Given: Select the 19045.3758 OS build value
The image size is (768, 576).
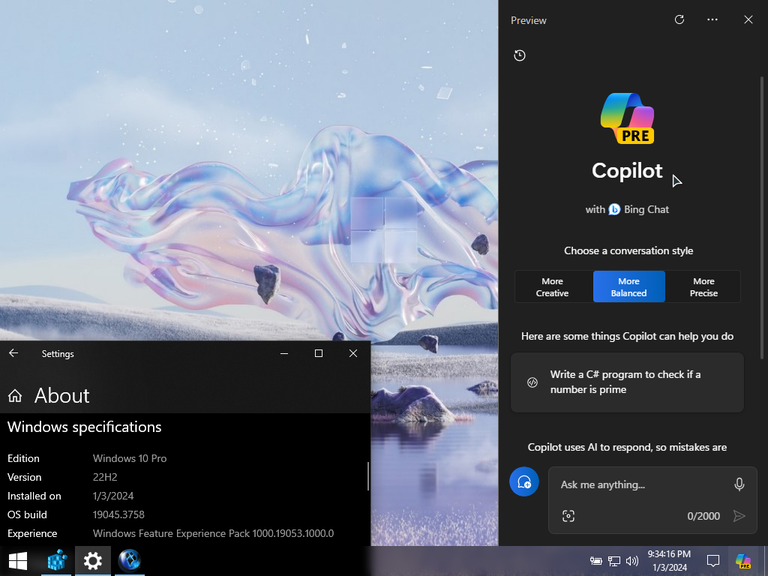Looking at the screenshot, I should coord(119,515).
